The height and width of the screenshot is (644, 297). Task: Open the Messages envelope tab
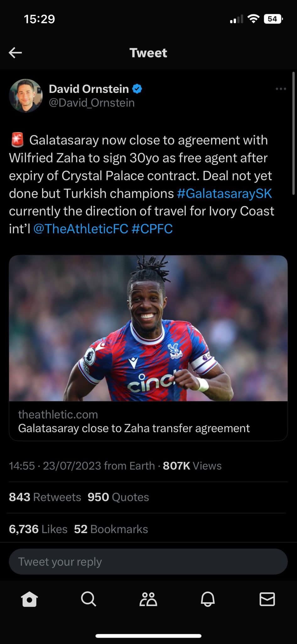pos(267,599)
